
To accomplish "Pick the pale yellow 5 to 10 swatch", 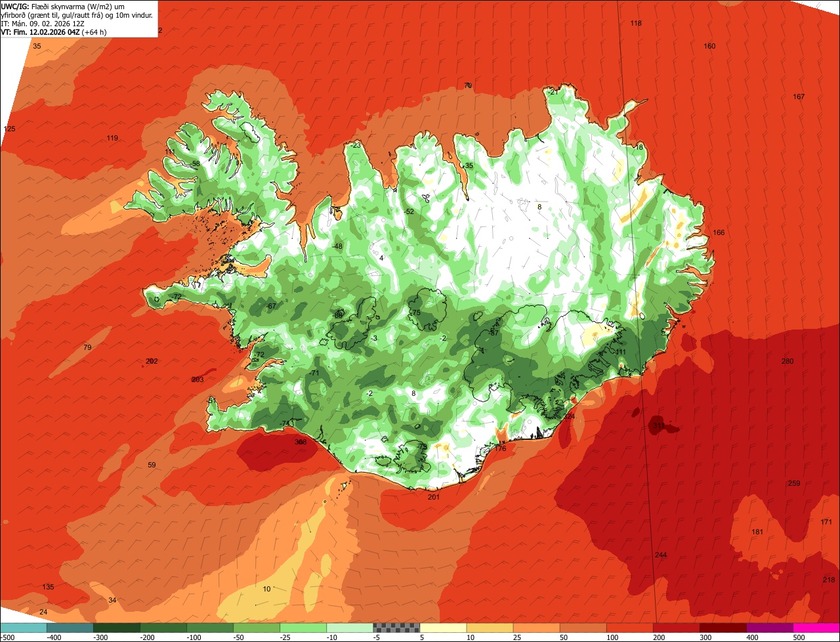I will 443,628.
